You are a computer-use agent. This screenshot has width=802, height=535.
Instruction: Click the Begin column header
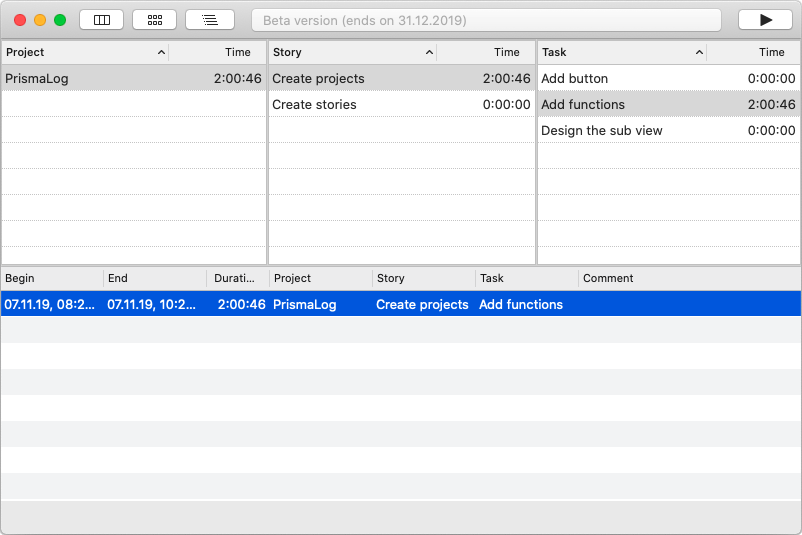(x=52, y=278)
